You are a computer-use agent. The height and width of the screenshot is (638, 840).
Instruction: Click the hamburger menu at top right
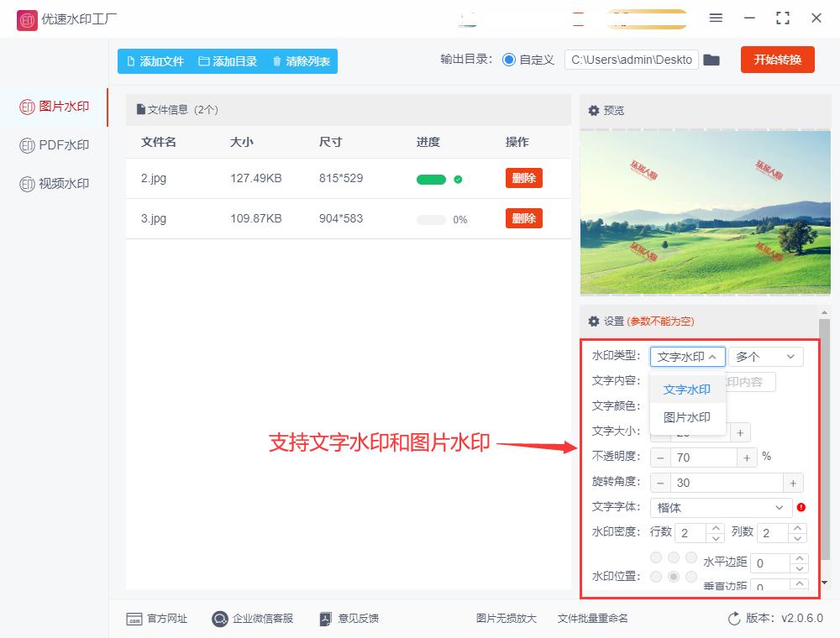[x=716, y=18]
